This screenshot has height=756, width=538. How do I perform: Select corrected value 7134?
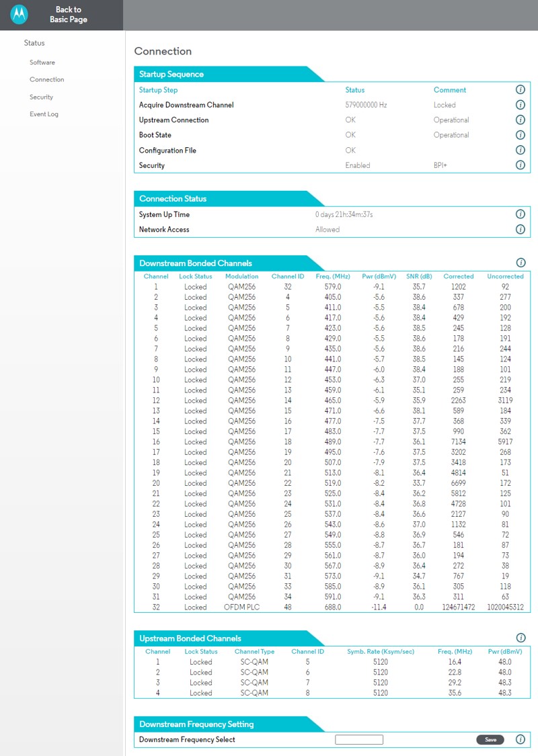459,442
